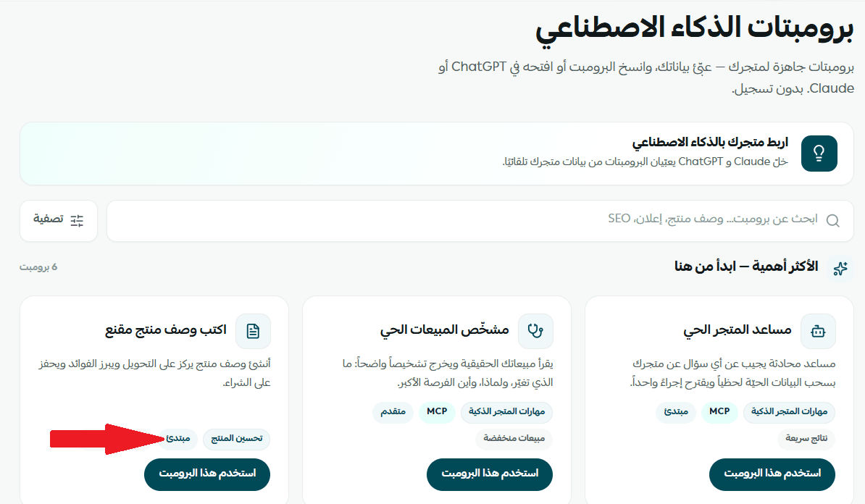This screenshot has height=504, width=865.
Task: Select مبتدئ tag on اكتب وصف منتج card
Action: [178, 438]
